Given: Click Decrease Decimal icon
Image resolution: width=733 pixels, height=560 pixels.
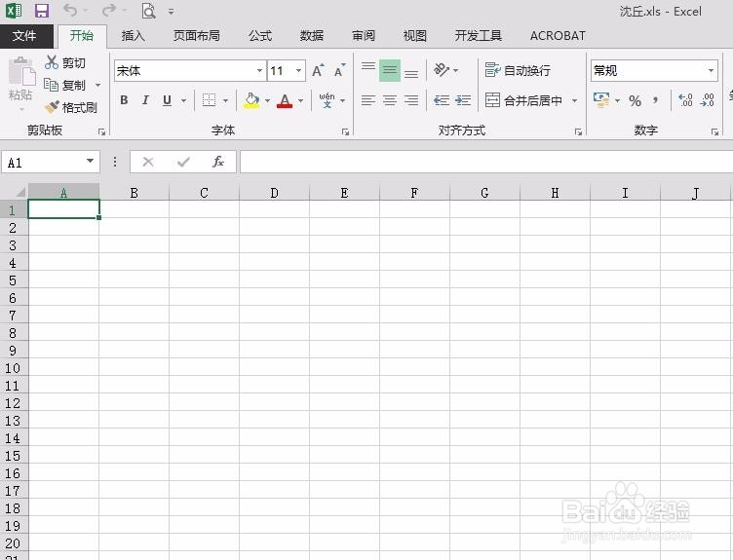Looking at the screenshot, I should click(x=707, y=100).
